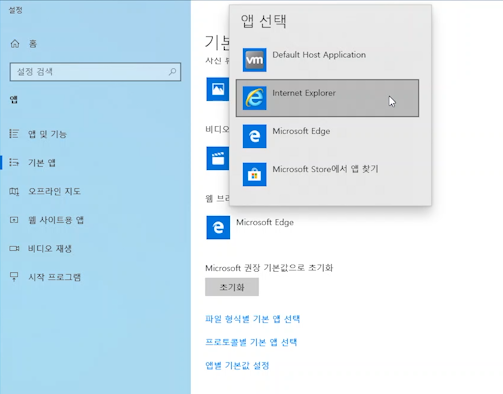503x394 pixels.
Task: Click Microsoft Edge icon in app chooser
Action: [254, 136]
